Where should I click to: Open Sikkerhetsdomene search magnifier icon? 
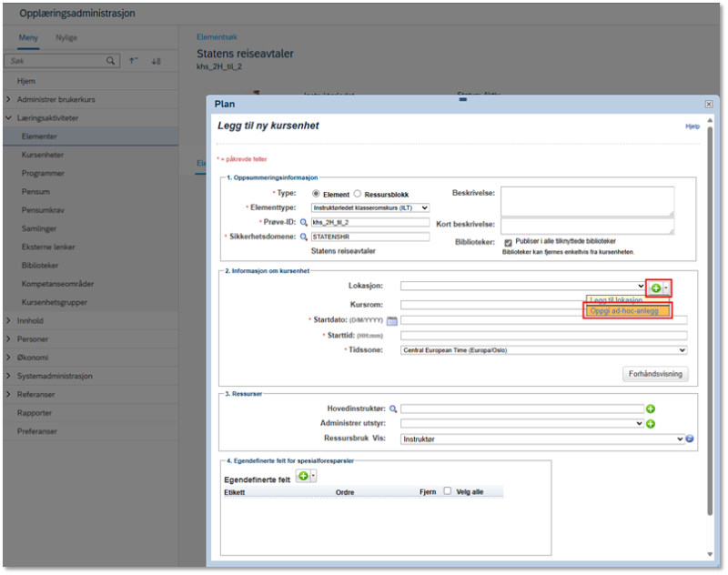pyautogui.click(x=304, y=237)
